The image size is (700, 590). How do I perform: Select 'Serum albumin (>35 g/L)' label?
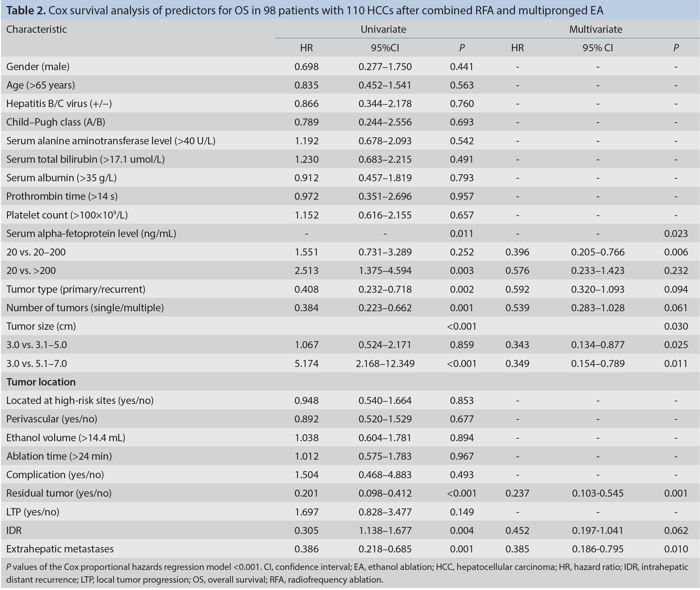[x=62, y=177]
